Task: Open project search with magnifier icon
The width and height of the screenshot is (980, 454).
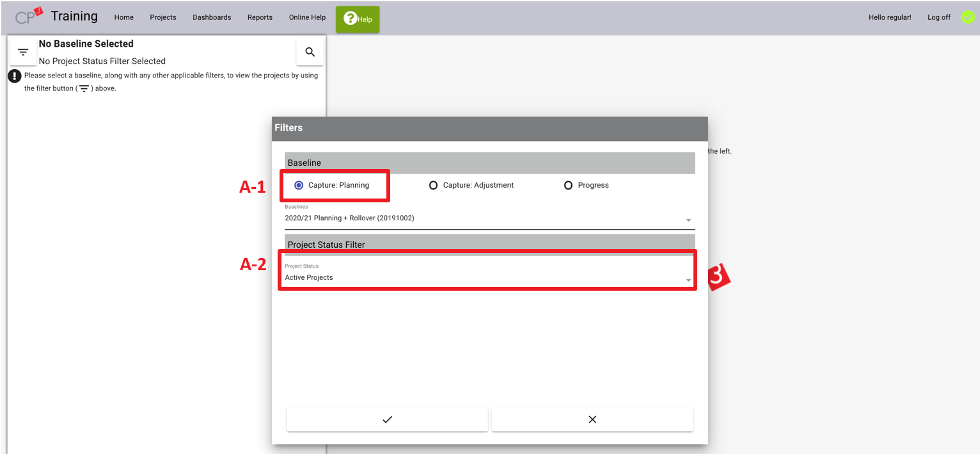Action: click(310, 52)
